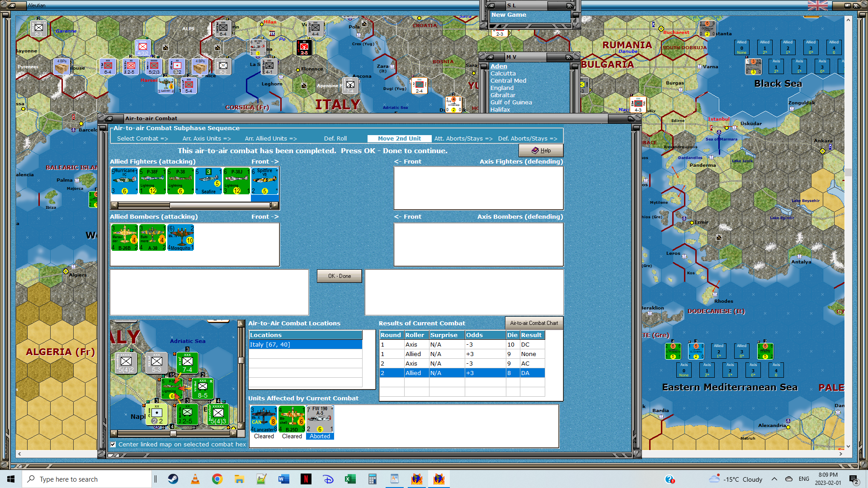
Task: Open the Air-to-air Combat Chart
Action: tap(534, 323)
